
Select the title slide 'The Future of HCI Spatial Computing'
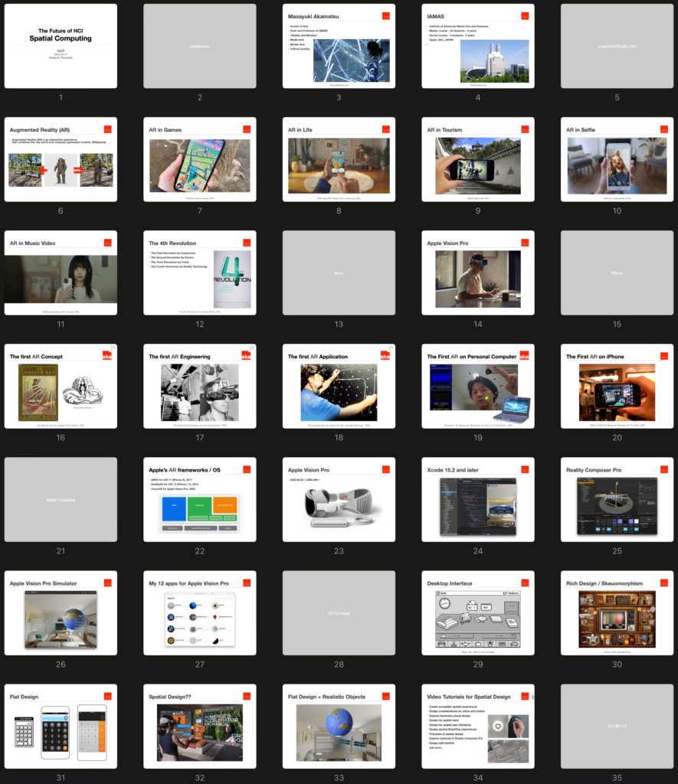point(61,46)
